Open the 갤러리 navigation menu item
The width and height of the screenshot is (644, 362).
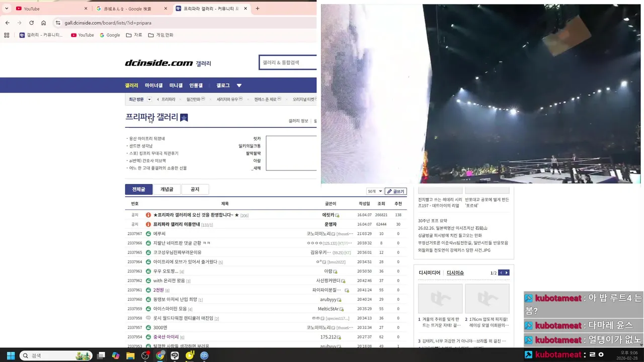(x=131, y=85)
